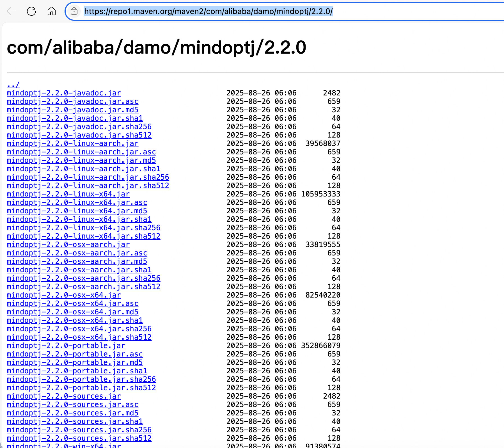Open mindoptj-2.2.0-linux-x64.jar.sha512

[x=84, y=236]
